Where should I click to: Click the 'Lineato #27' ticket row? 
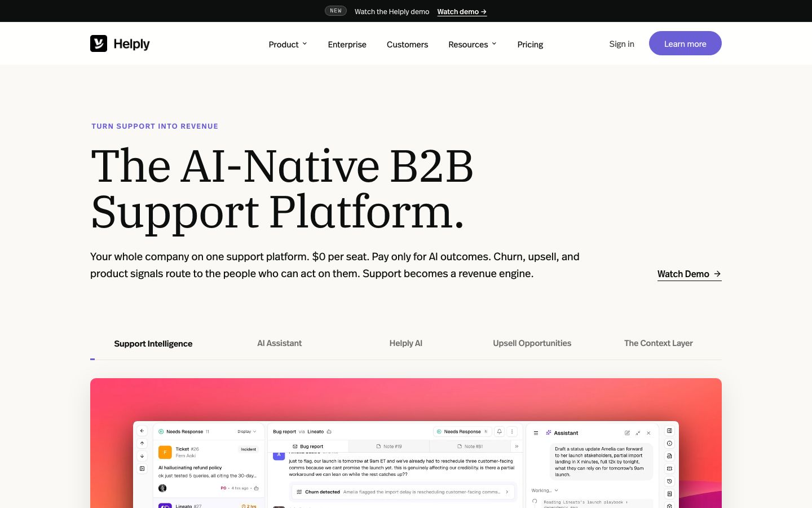point(209,503)
